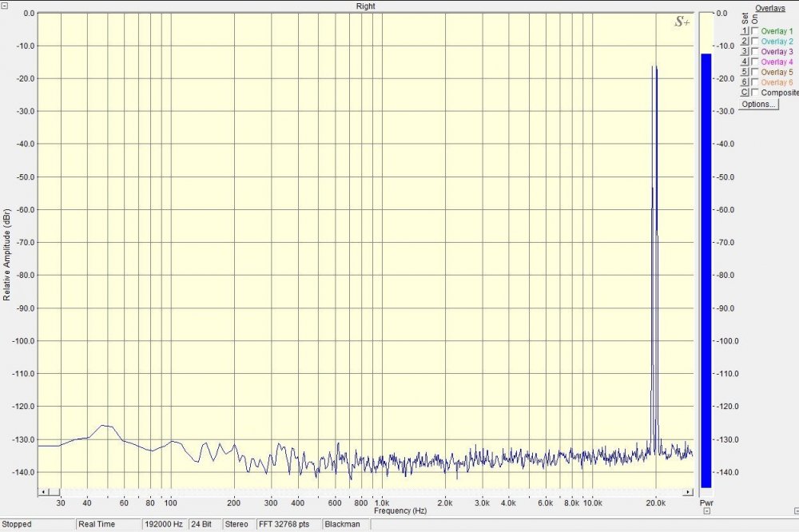799x532 pixels.
Task: Check the Composite overlay checkbox
Action: (x=755, y=93)
